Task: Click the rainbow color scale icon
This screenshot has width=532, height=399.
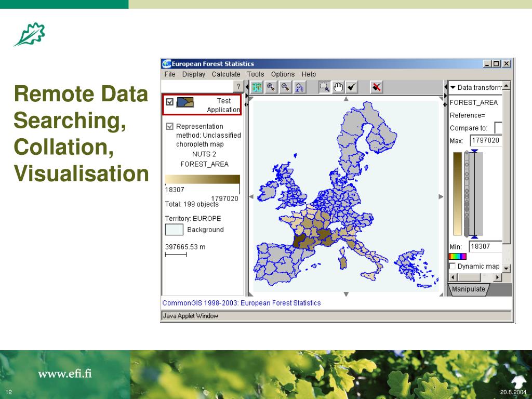Action: point(457,257)
